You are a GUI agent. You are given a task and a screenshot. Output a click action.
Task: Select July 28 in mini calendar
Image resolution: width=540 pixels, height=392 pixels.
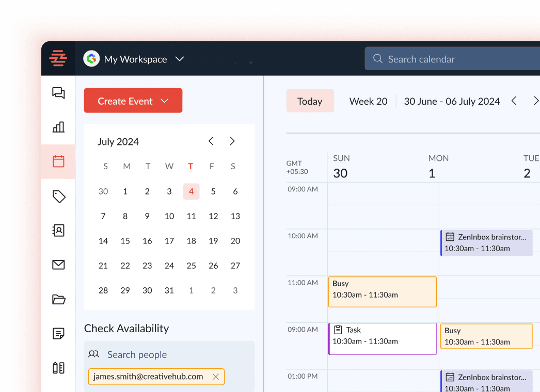[103, 290]
